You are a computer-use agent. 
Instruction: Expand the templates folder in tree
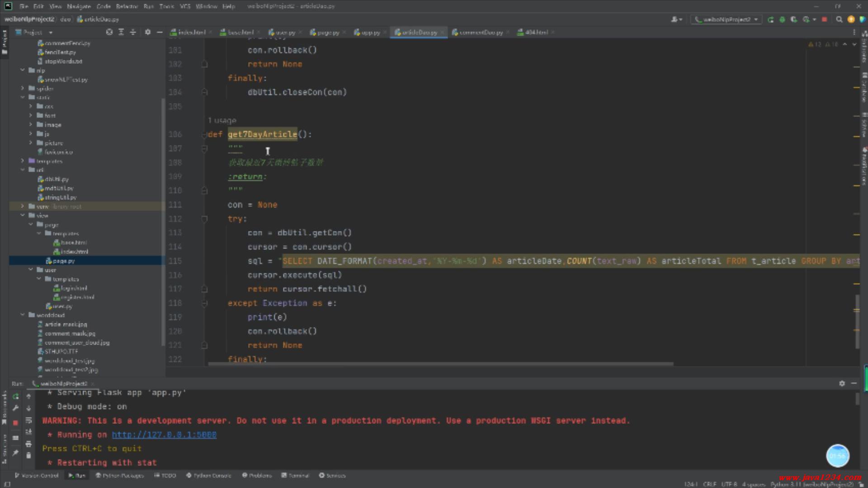[x=22, y=161]
